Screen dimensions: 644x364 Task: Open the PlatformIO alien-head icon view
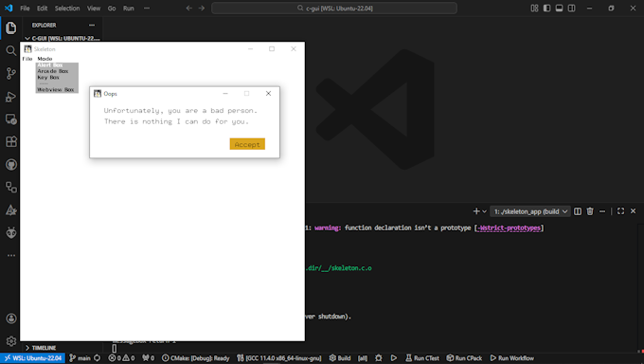[11, 233]
